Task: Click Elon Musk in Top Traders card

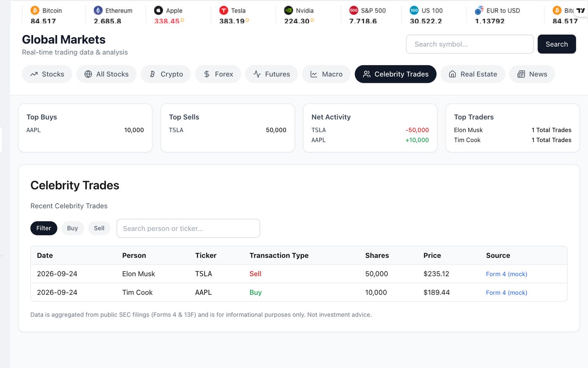Action: [468, 130]
